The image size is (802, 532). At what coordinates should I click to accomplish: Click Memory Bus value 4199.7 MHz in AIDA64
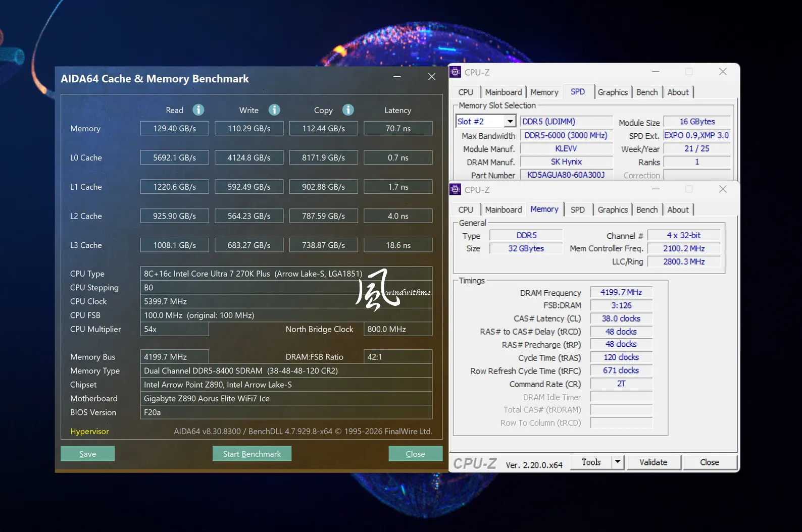click(x=175, y=357)
